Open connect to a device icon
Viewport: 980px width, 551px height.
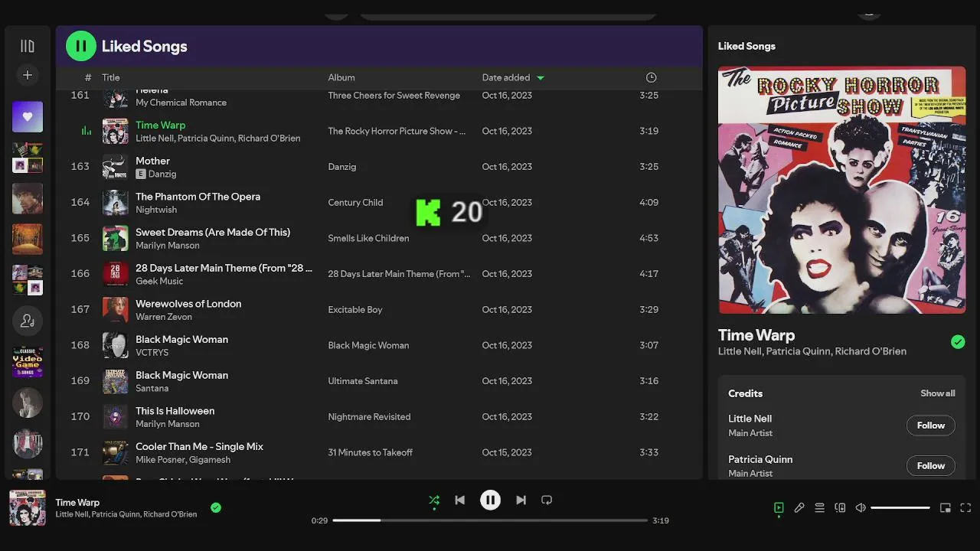(840, 507)
